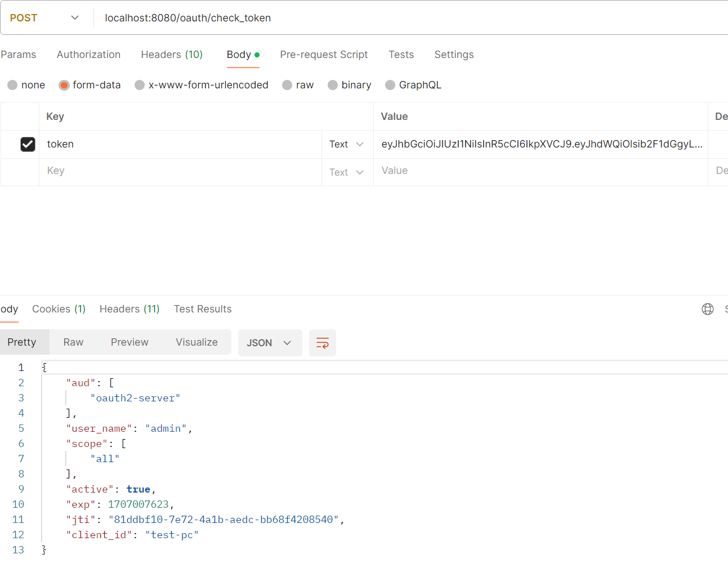Click the Key column header
The width and height of the screenshot is (728, 577).
[55, 117]
